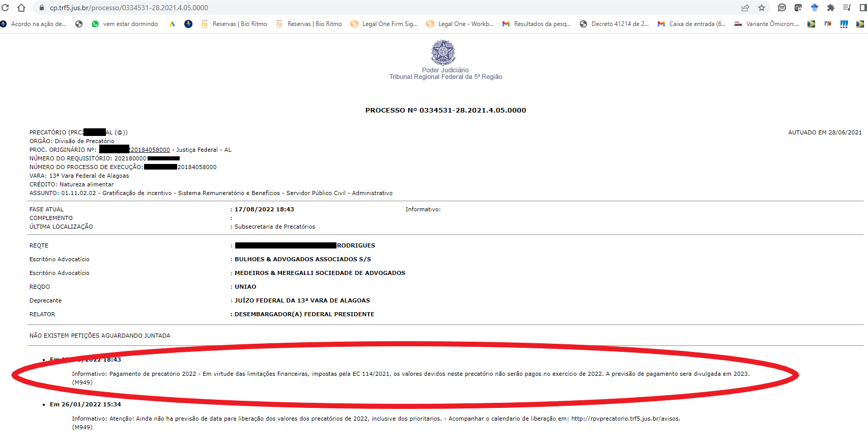Screen dimensions: 868x442
Task: Focus the address bar URL field
Action: 387,8
